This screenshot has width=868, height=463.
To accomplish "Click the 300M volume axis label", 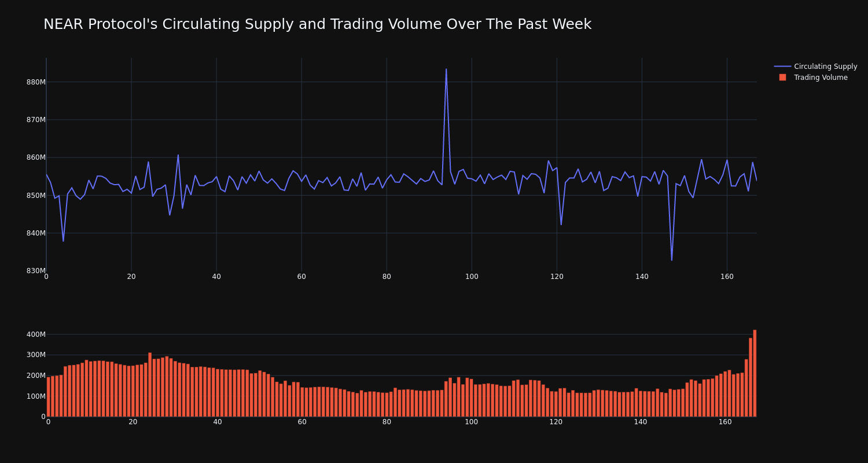I will (36, 355).
